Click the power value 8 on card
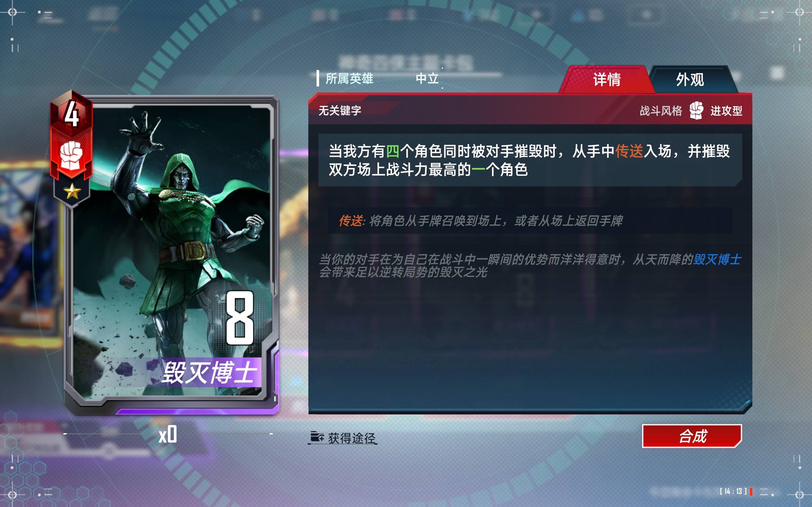The image size is (812, 507). click(239, 318)
